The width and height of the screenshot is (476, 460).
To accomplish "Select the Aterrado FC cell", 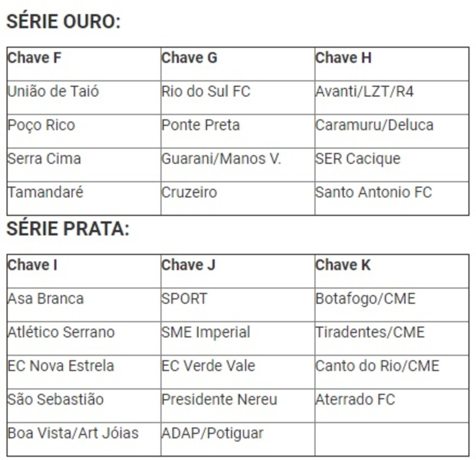I will pyautogui.click(x=392, y=406).
